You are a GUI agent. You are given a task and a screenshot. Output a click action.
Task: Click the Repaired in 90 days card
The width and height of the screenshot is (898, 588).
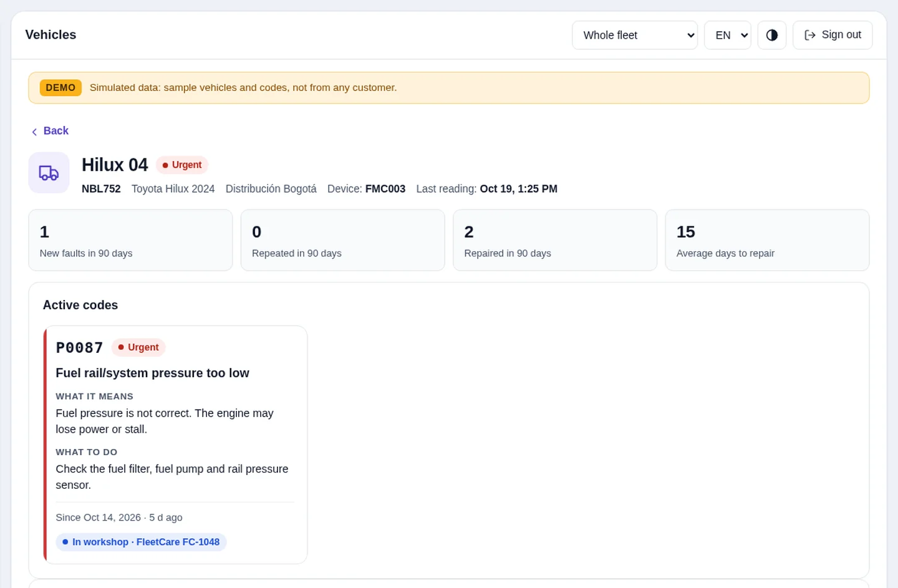555,240
